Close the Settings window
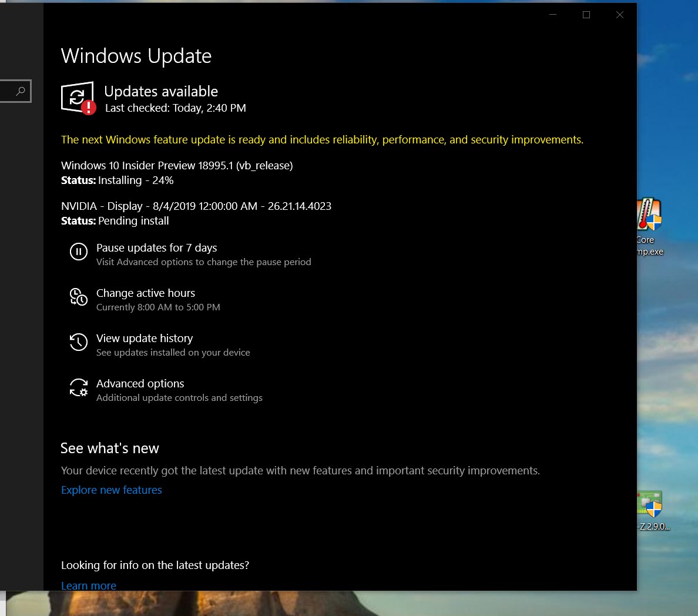 [620, 15]
